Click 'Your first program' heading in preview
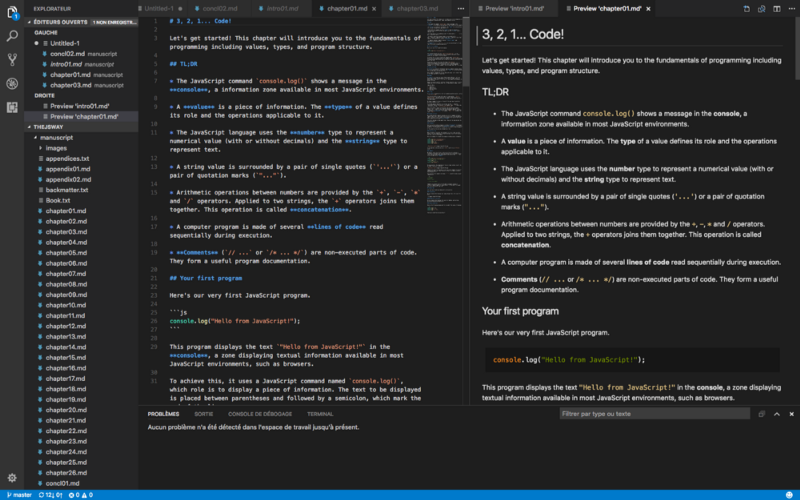Image resolution: width=800 pixels, height=500 pixels. pyautogui.click(x=520, y=311)
